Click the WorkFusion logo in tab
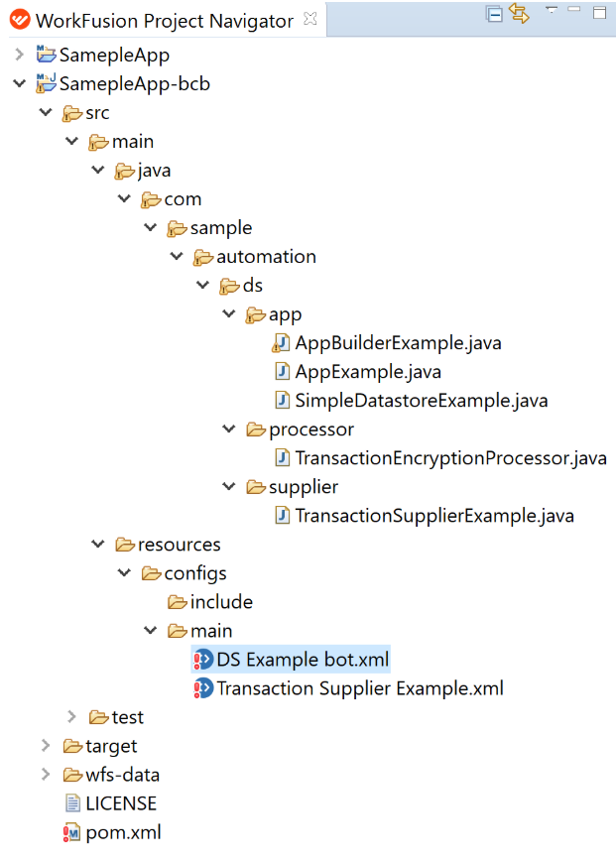The image size is (616, 860). 20,20
